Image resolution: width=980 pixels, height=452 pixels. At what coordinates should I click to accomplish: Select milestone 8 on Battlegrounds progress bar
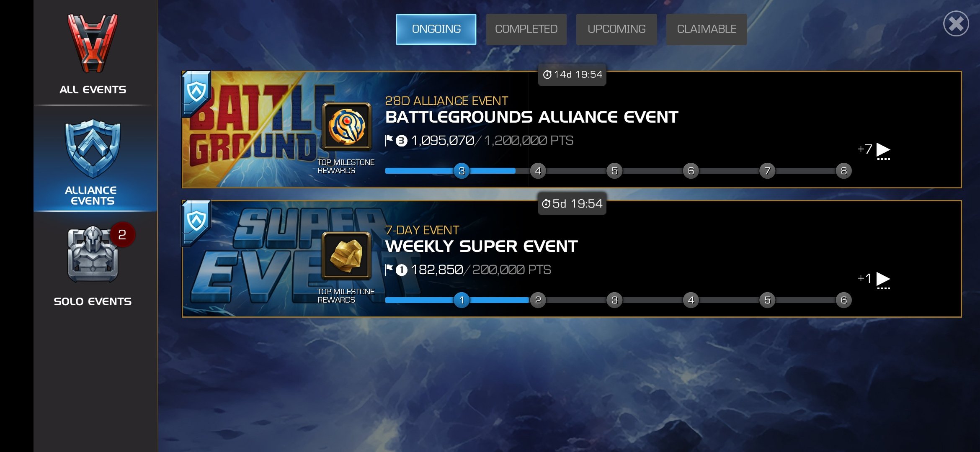[x=844, y=171]
